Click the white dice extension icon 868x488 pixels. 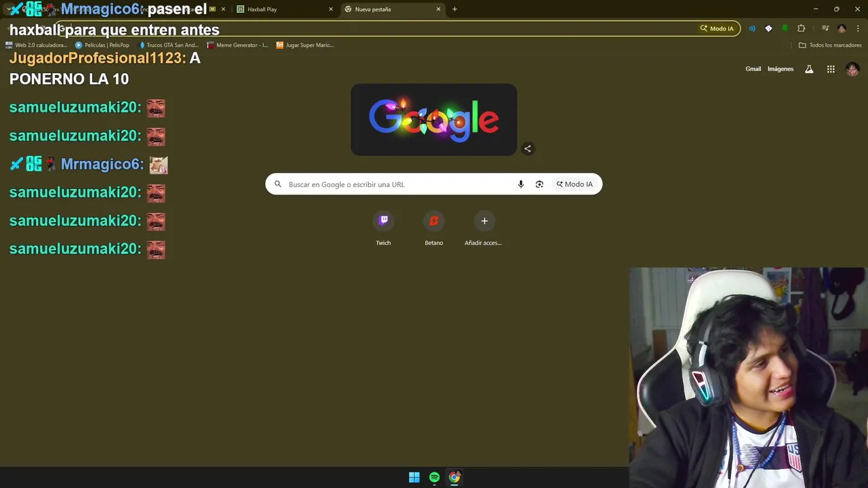pyautogui.click(x=768, y=28)
